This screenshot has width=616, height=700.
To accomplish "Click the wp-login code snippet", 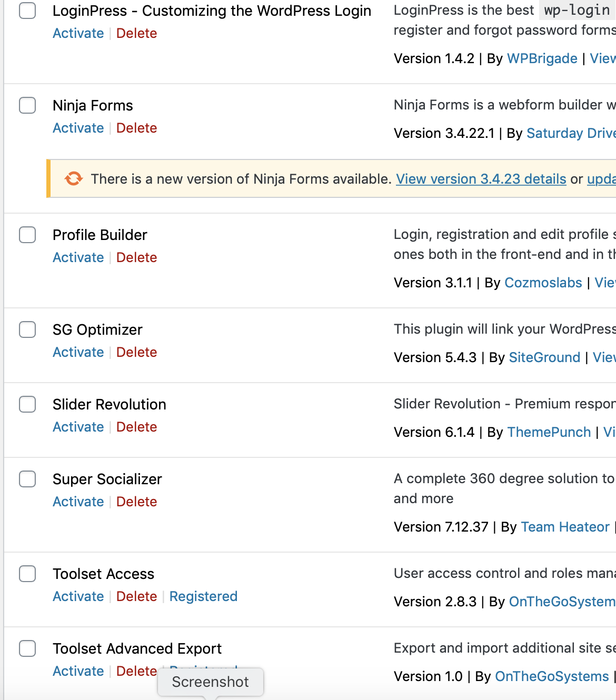I will click(x=577, y=10).
